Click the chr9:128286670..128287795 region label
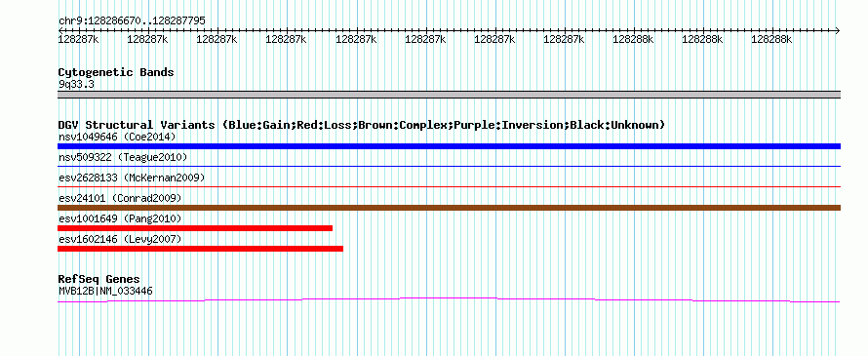Viewport: 868px width, 356px height. tap(132, 21)
